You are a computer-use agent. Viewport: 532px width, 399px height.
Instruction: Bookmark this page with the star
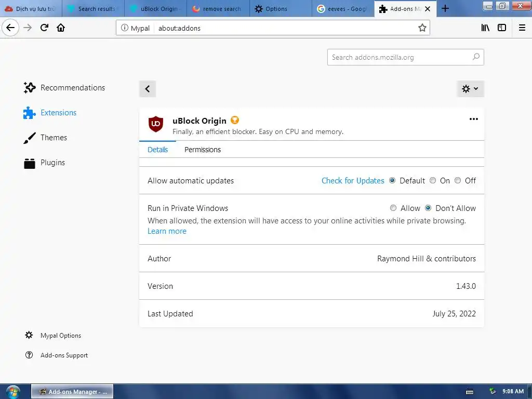pyautogui.click(x=422, y=28)
